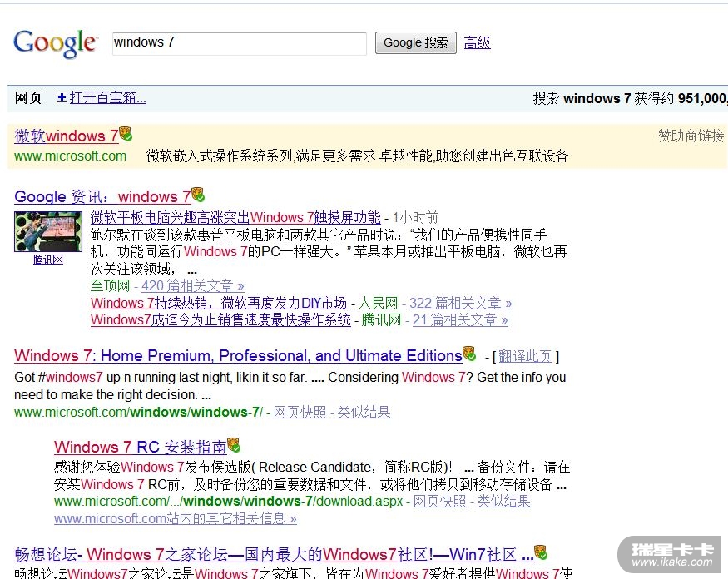Viewport: 728px width, 579px height.
Task: Click shield icon next to Google 资讯 result
Action: 198,194
